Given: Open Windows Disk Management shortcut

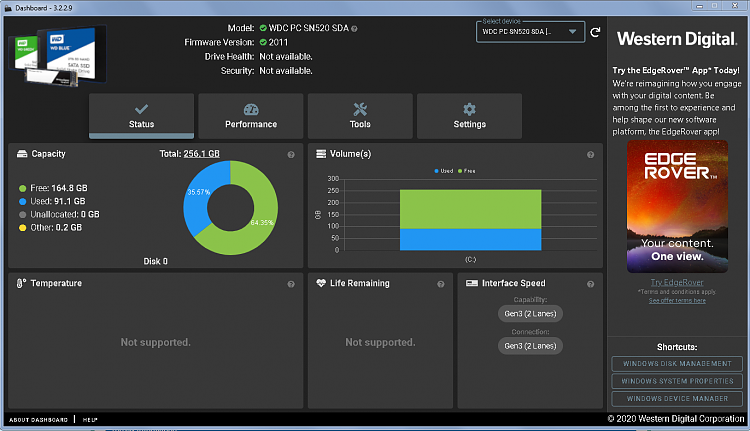Looking at the screenshot, I should pos(677,364).
